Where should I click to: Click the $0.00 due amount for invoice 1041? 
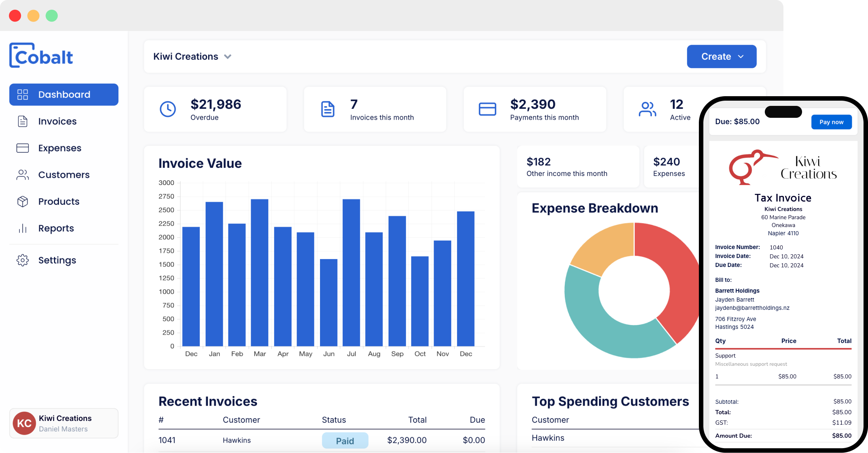(x=474, y=440)
